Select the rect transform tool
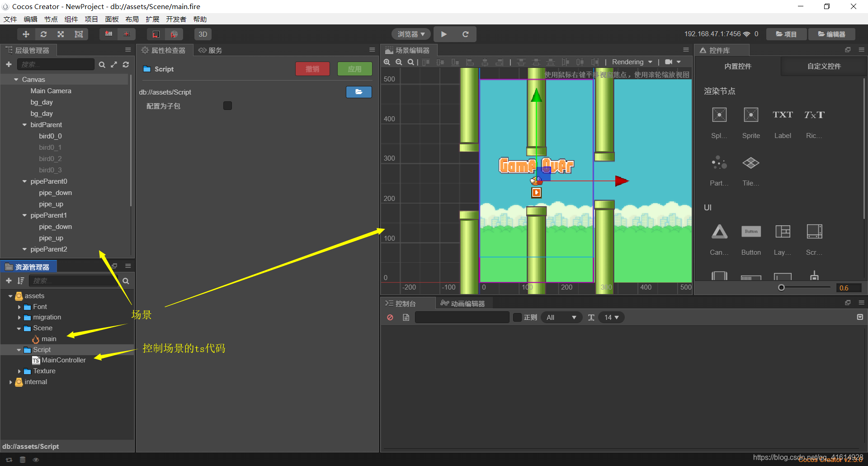Screen dimensions: 868x466 point(79,34)
